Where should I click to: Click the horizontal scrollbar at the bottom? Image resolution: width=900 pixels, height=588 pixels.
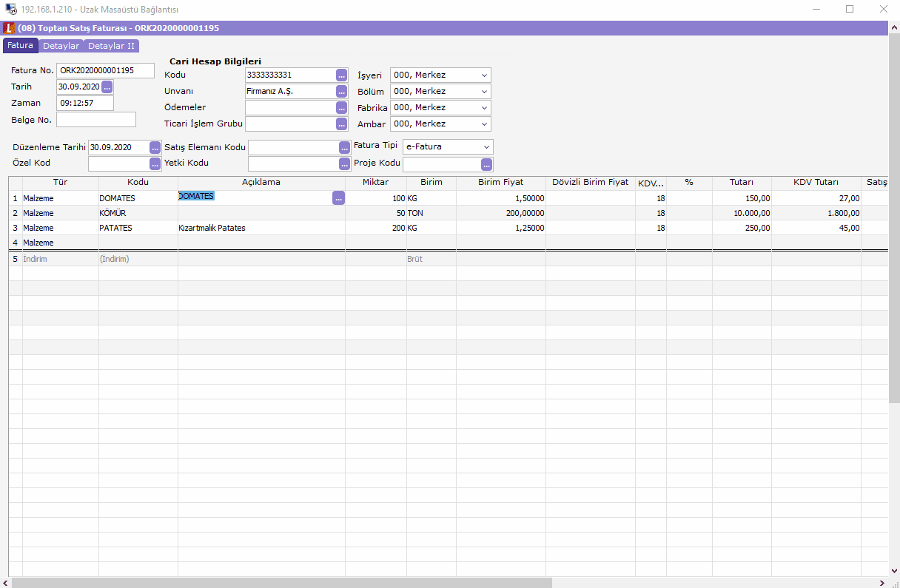[x=281, y=583]
